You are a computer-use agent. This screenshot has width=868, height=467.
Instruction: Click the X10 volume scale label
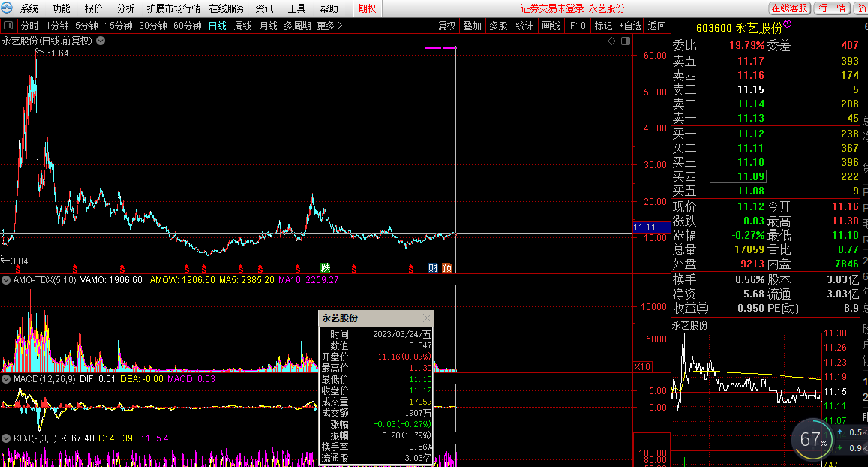642,366
